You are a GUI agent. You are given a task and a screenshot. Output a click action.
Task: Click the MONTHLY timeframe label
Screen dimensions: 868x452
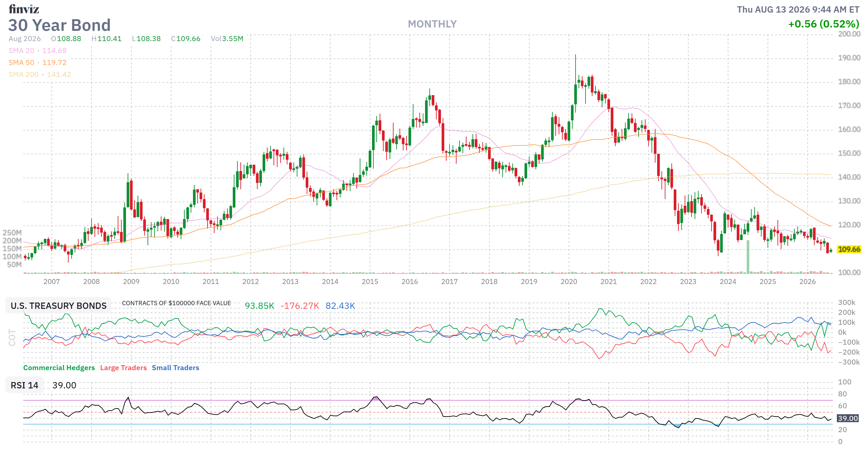coord(432,24)
